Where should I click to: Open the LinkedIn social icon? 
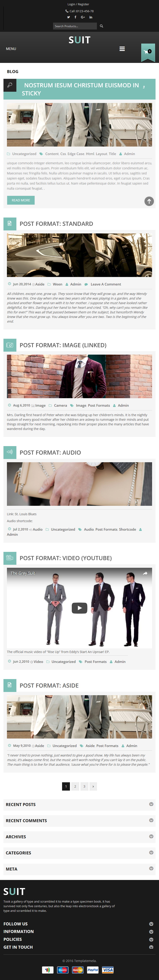tap(91, 17)
